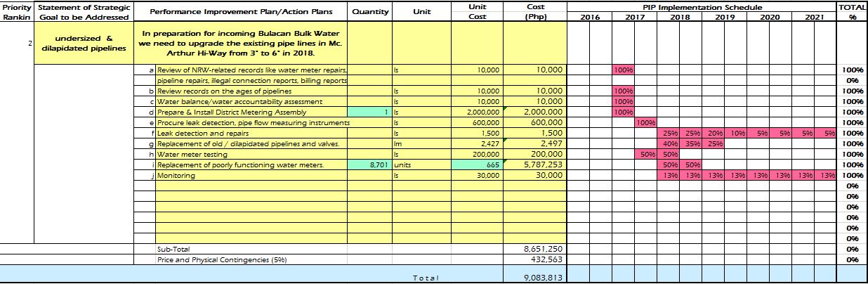Select the 'units' unit cell

(x=422, y=165)
